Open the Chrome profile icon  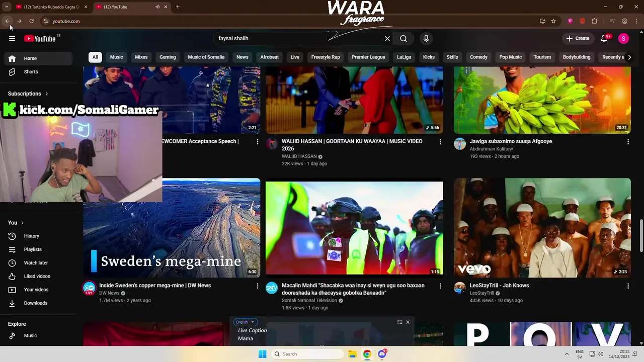click(x=624, y=21)
